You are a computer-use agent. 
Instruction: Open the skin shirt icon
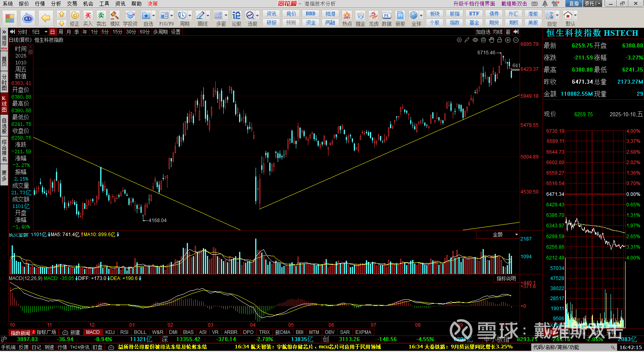point(555,4)
